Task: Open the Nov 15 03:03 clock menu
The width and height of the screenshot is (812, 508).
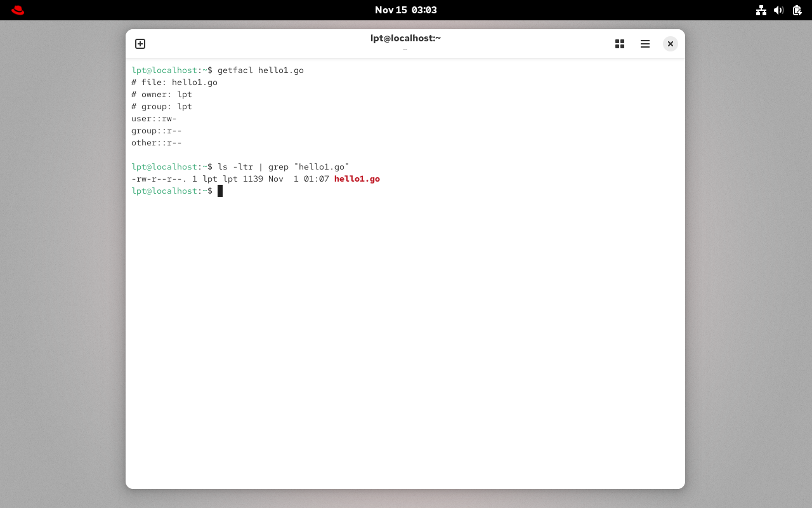Action: [x=406, y=10]
